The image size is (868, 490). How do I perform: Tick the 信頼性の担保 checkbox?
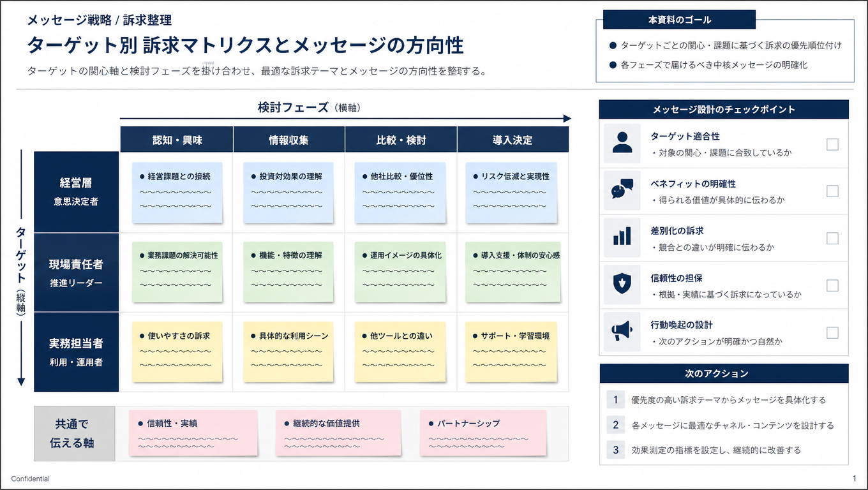pyautogui.click(x=832, y=285)
